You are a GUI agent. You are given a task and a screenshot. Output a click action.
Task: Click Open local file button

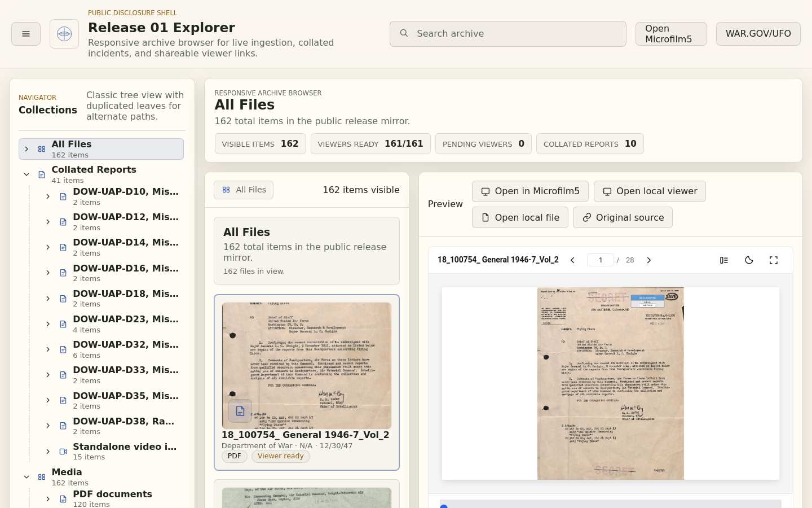pos(520,217)
